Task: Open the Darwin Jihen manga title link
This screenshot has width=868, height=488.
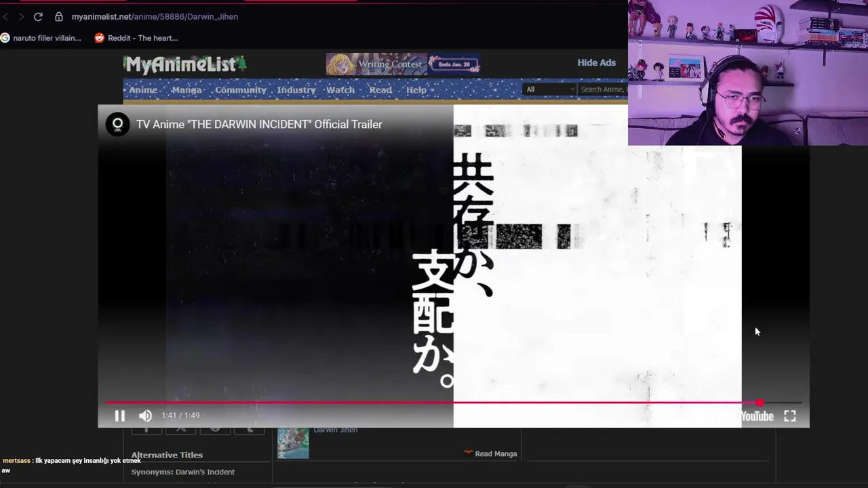Action: (335, 430)
